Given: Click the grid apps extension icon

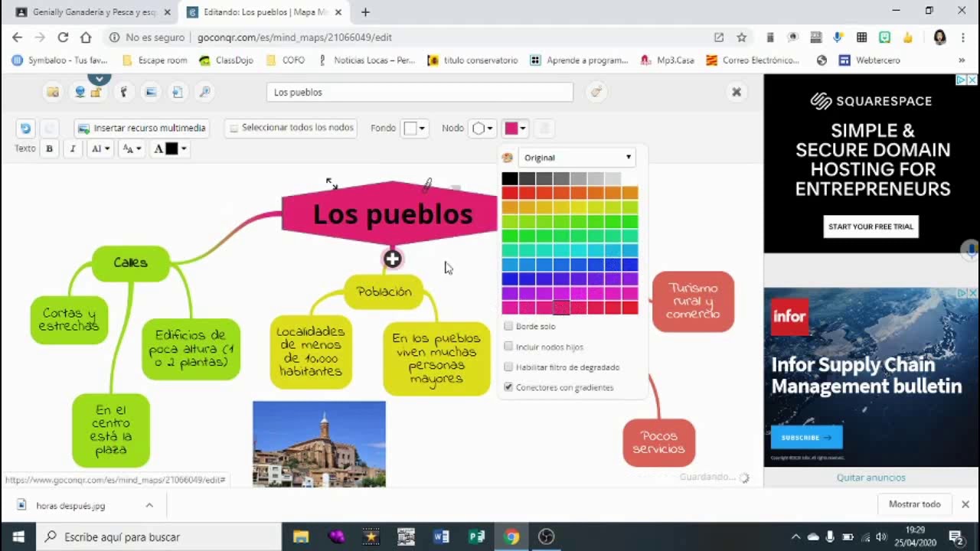Looking at the screenshot, I should (x=862, y=37).
